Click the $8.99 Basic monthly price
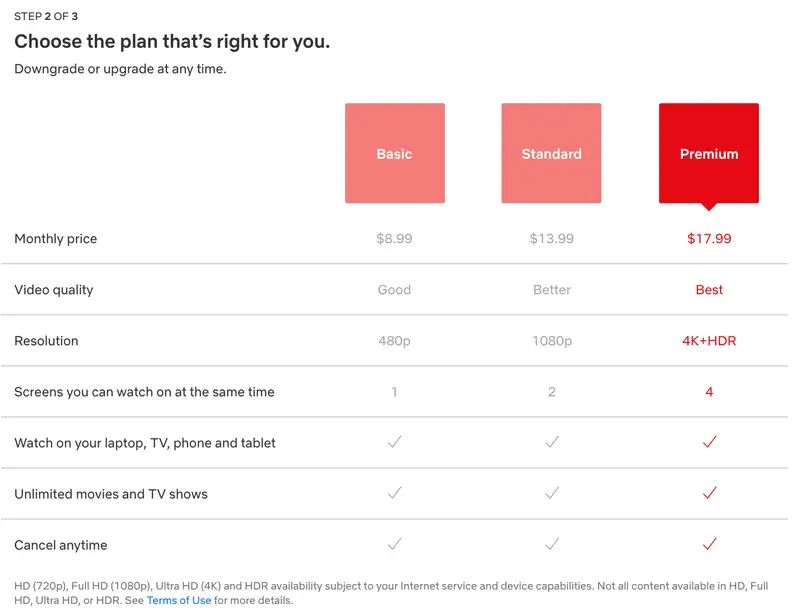The image size is (800, 614). pos(395,238)
